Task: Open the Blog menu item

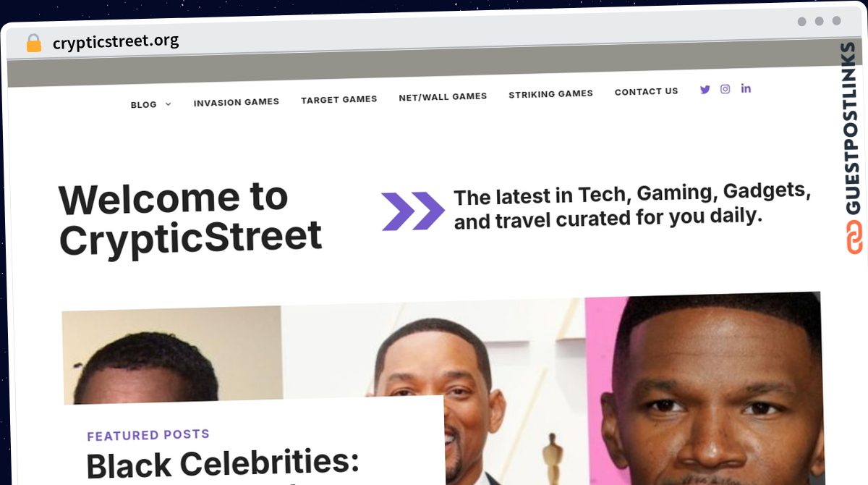Action: [143, 105]
